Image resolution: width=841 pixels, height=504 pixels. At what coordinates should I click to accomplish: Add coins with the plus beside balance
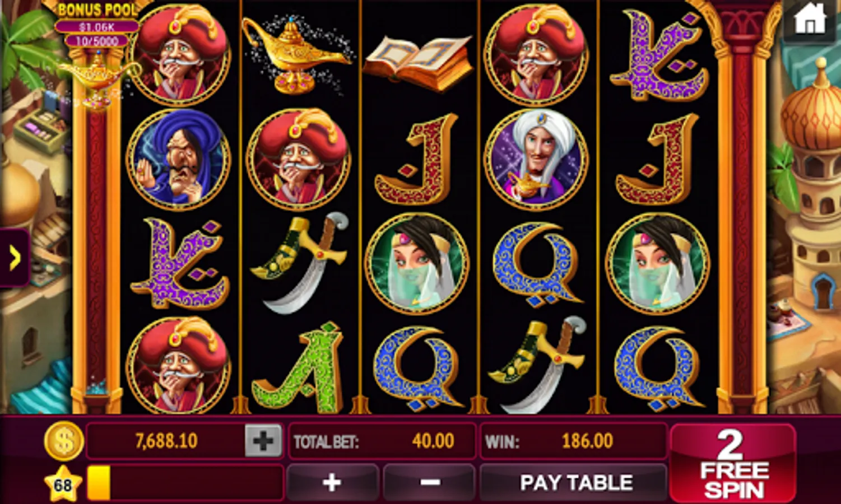point(263,441)
